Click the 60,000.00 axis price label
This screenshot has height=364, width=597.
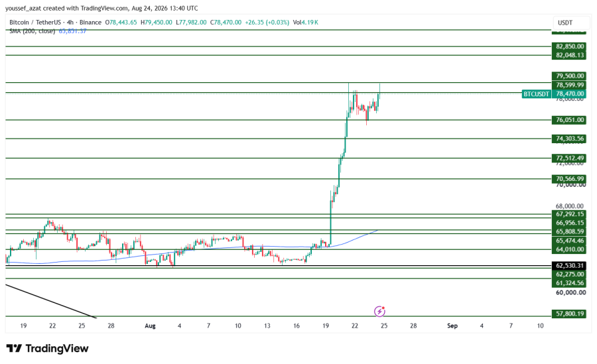tap(570, 292)
